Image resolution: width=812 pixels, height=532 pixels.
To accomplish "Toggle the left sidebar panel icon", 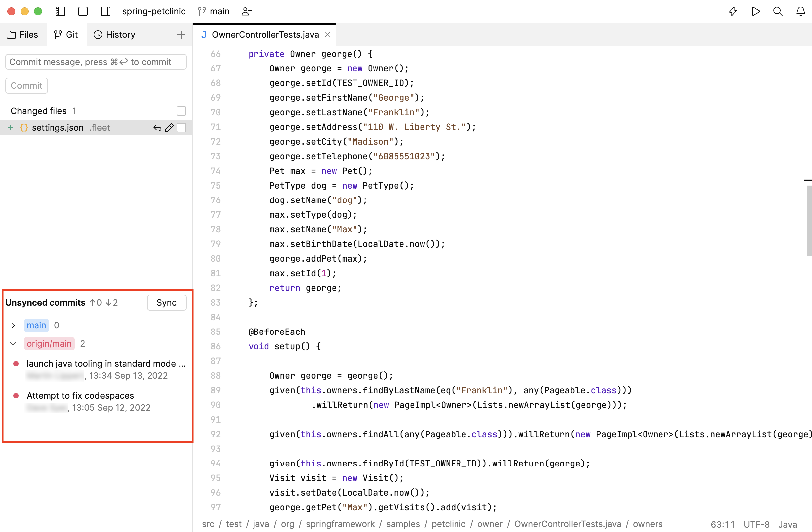I will tap(60, 11).
